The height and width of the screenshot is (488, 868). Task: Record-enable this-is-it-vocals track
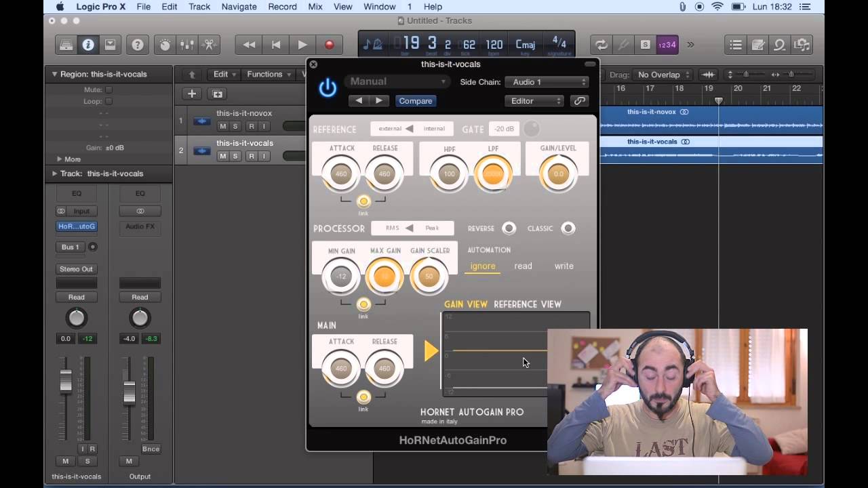pos(252,156)
